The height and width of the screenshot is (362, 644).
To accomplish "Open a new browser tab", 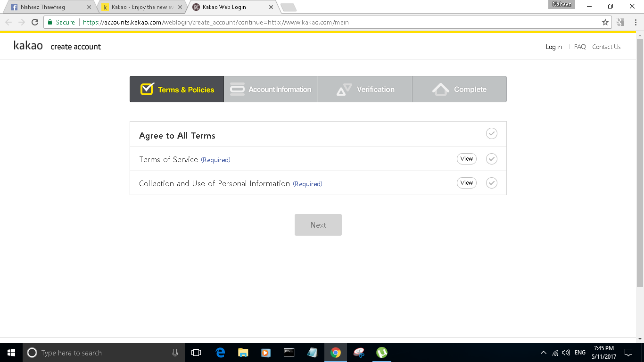I will [x=288, y=7].
